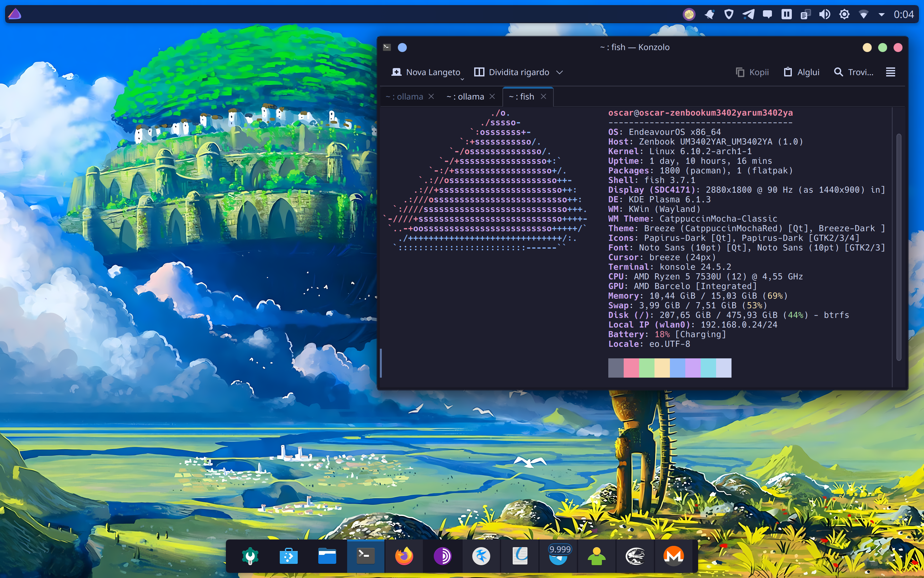Open the green person app icon in dock
Image resolution: width=924 pixels, height=578 pixels.
coord(596,556)
